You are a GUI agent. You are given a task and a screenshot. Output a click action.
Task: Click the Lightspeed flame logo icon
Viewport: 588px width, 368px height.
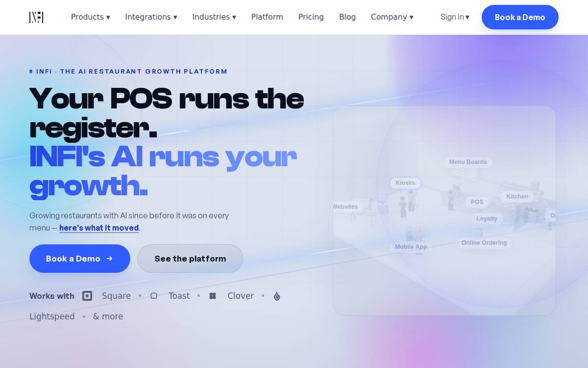(277, 296)
